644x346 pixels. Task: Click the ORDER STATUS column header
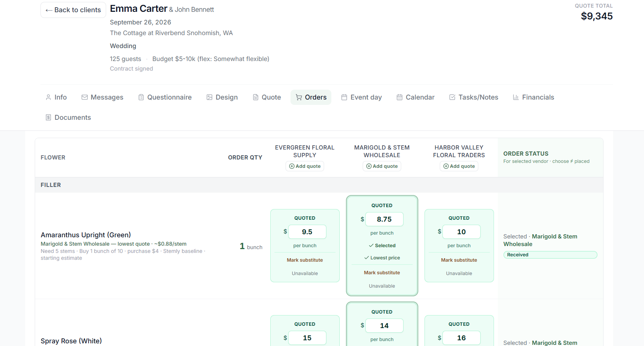tap(526, 154)
